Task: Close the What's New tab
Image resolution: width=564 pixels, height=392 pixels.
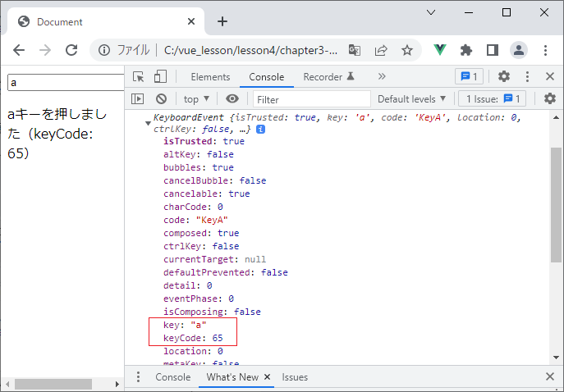Action: pos(267,376)
